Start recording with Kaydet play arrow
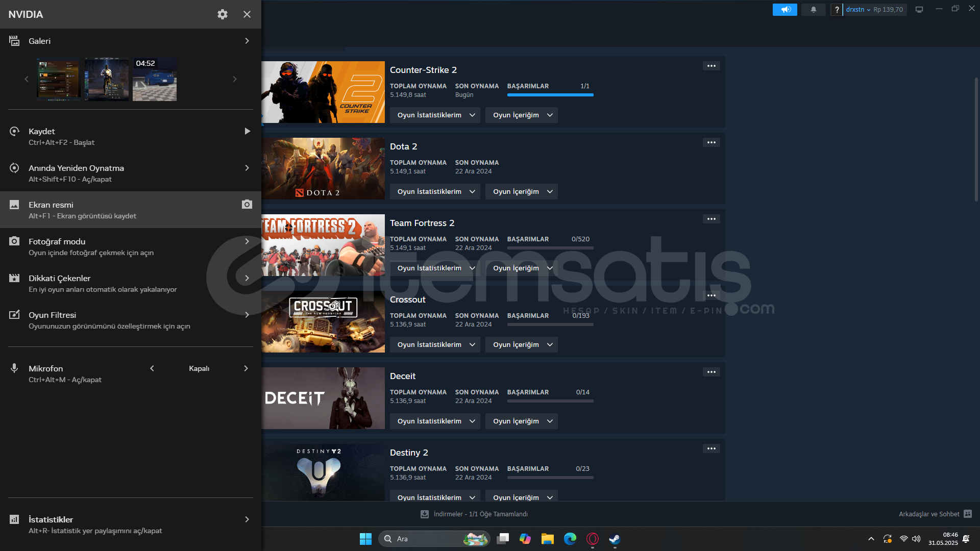This screenshot has width=980, height=551. [247, 132]
